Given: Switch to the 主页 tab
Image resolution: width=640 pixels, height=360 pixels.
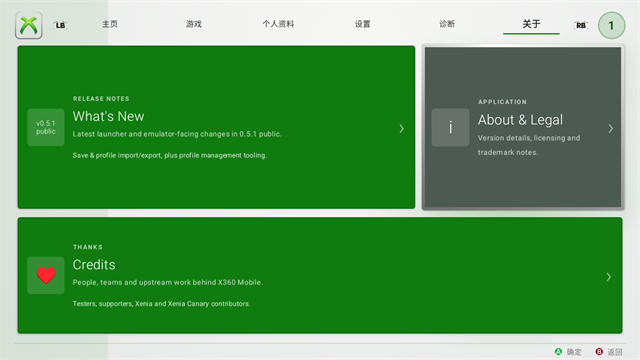Looking at the screenshot, I should point(110,24).
